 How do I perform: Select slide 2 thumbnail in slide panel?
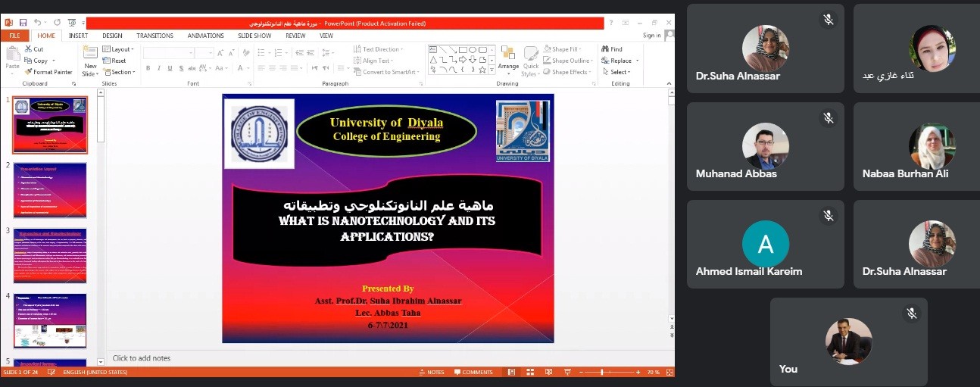click(x=50, y=191)
